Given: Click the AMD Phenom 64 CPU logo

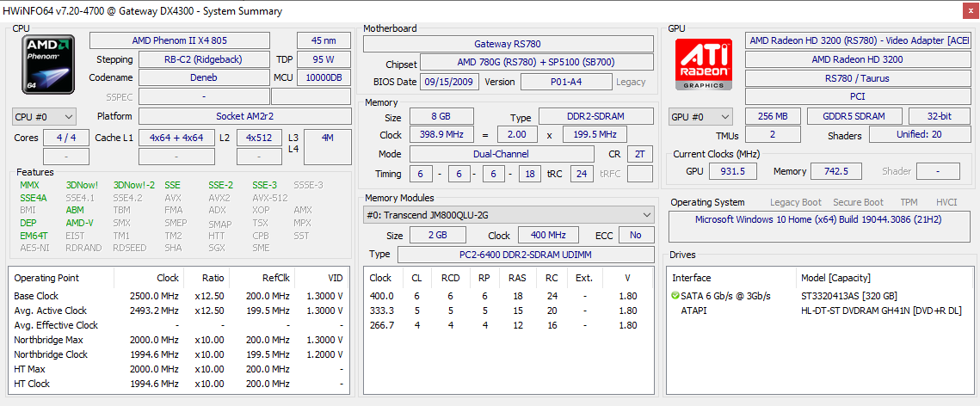Looking at the screenshot, I should 48,65.
